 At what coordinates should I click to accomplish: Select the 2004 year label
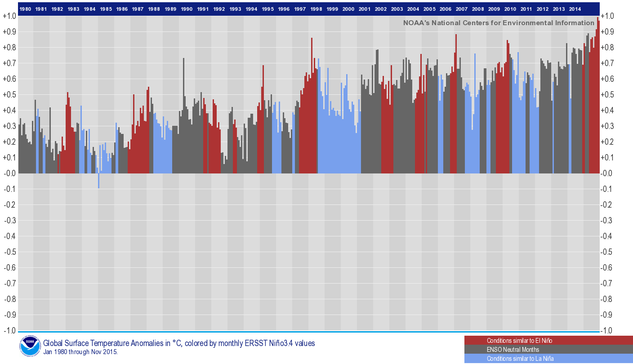414,9
